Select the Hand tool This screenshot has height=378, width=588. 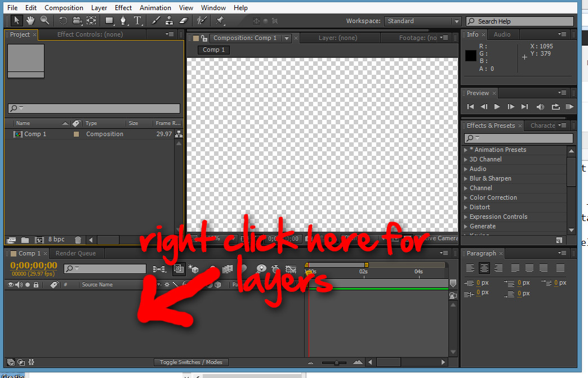tap(30, 21)
